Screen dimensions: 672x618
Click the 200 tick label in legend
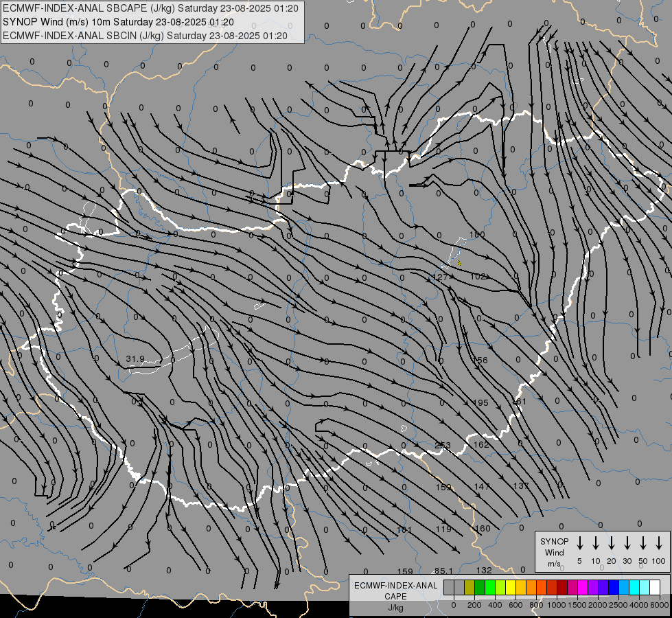tap(474, 605)
